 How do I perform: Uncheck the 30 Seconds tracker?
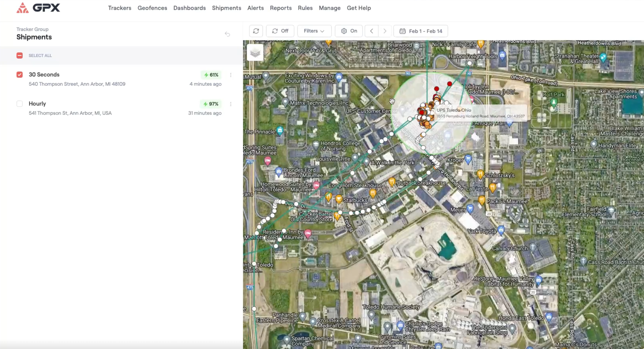point(20,74)
